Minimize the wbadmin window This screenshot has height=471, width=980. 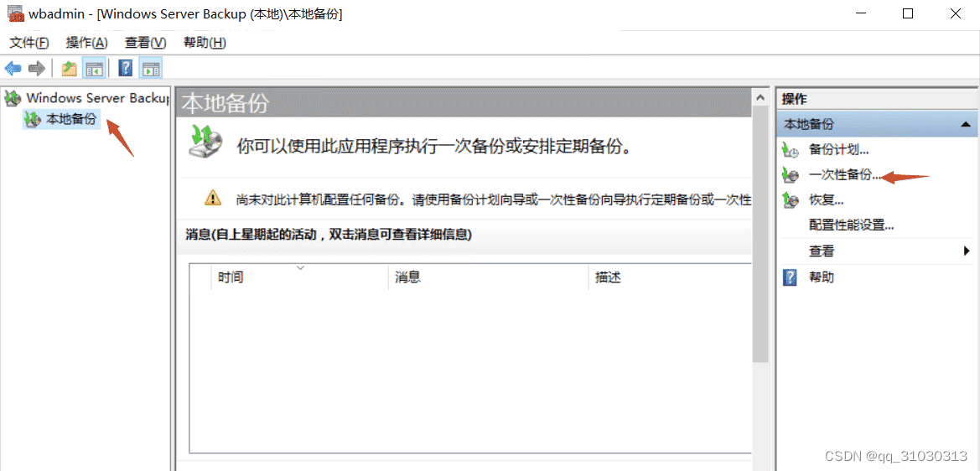click(860, 13)
